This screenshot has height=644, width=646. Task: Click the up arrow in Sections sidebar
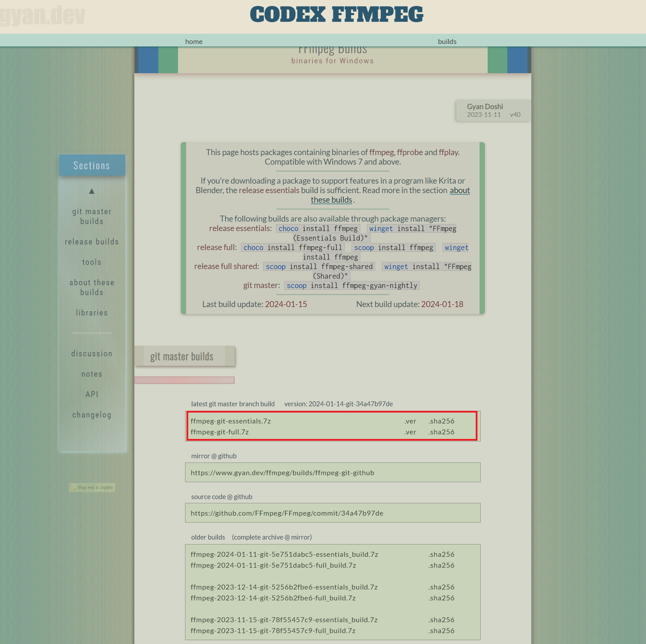92,191
